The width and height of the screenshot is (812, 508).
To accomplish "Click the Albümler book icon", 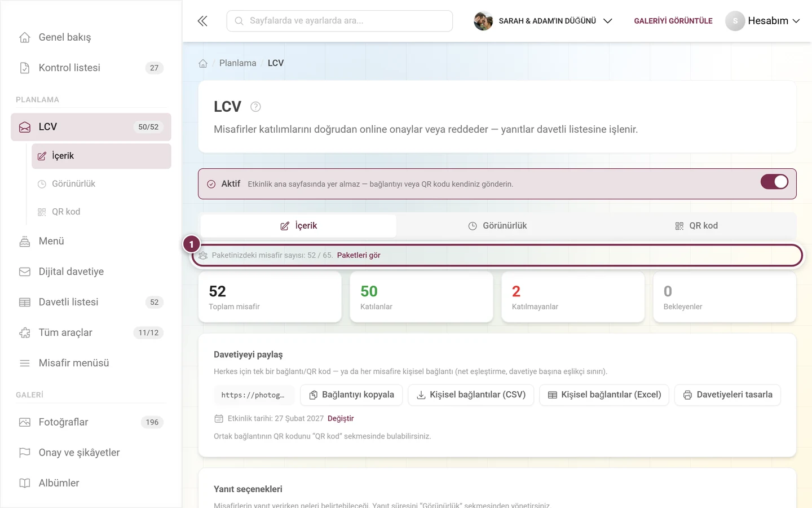I will (25, 483).
